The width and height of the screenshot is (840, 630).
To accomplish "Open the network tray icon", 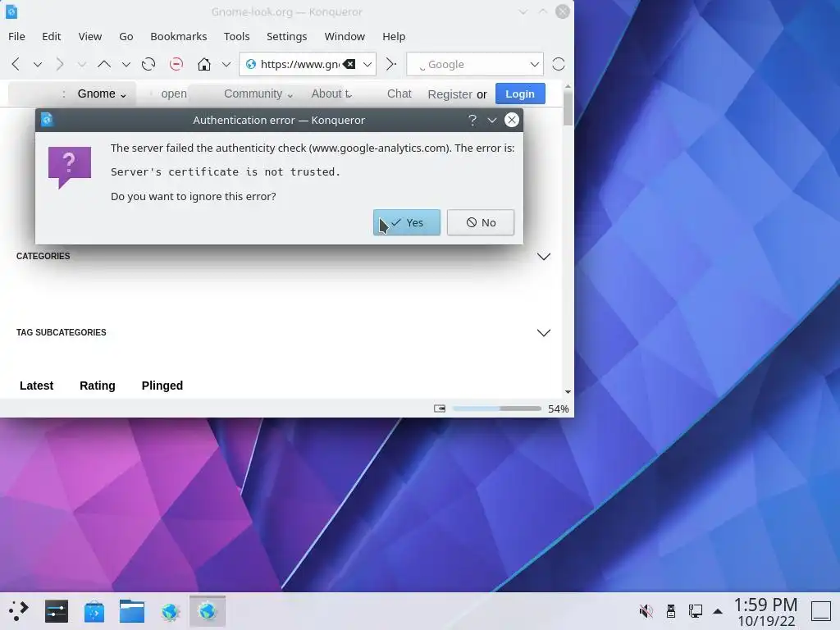I will coord(696,610).
